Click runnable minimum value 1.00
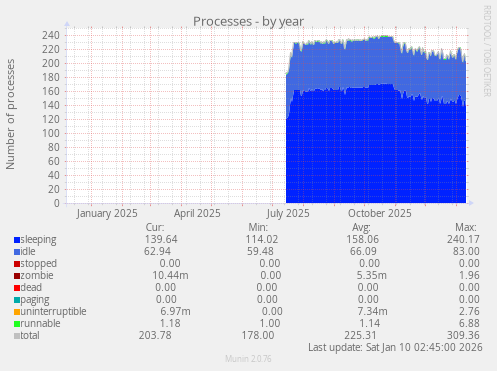Image resolution: width=497 pixels, height=371 pixels. 270,323
